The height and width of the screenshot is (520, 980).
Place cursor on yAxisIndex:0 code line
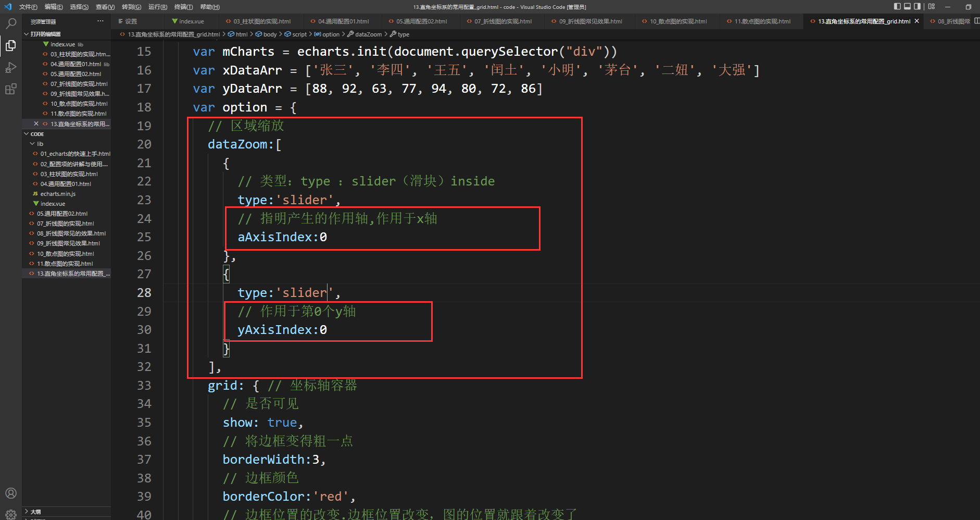(x=282, y=330)
